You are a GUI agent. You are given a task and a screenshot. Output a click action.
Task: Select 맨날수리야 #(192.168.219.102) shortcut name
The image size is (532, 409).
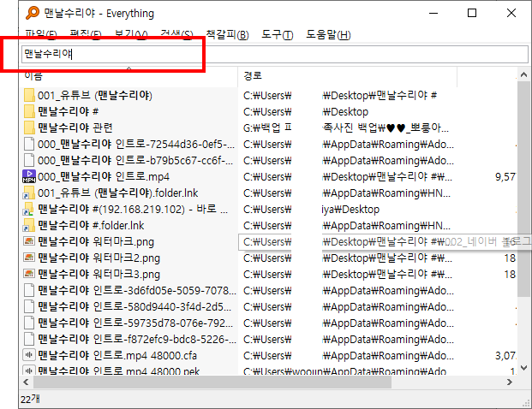click(133, 209)
